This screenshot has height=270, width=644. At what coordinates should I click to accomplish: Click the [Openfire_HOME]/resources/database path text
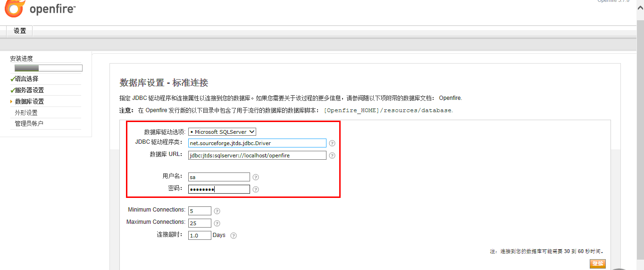388,110
